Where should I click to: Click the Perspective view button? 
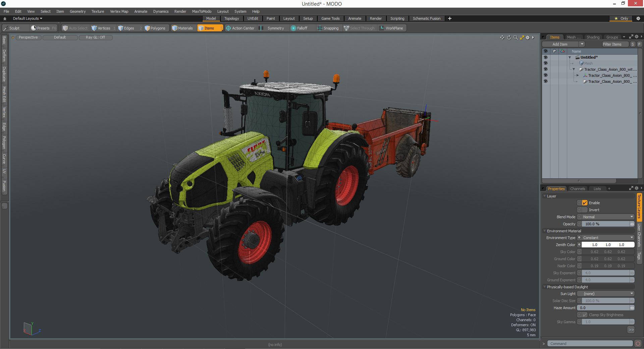[28, 38]
